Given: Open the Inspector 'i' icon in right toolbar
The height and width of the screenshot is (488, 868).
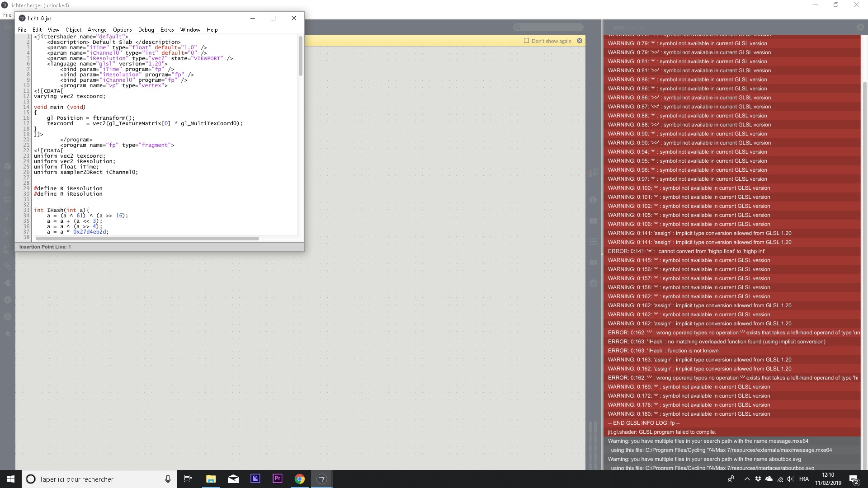Looking at the screenshot, I should point(593,200).
